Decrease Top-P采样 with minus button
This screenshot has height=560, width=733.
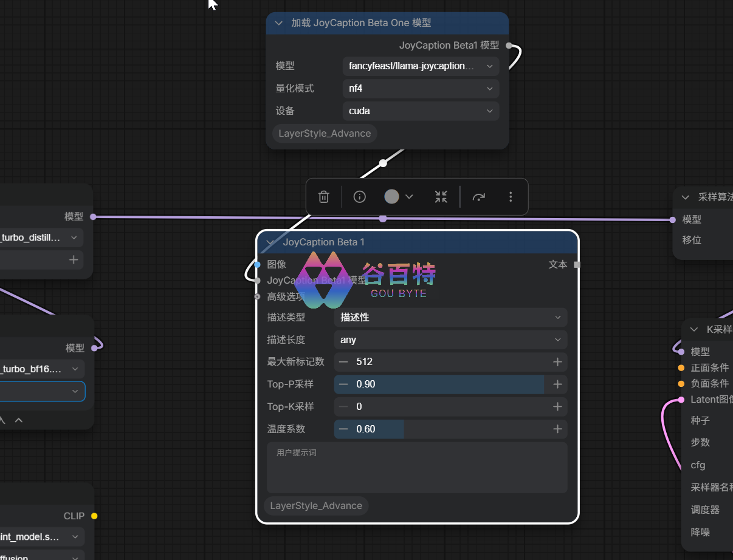(343, 384)
